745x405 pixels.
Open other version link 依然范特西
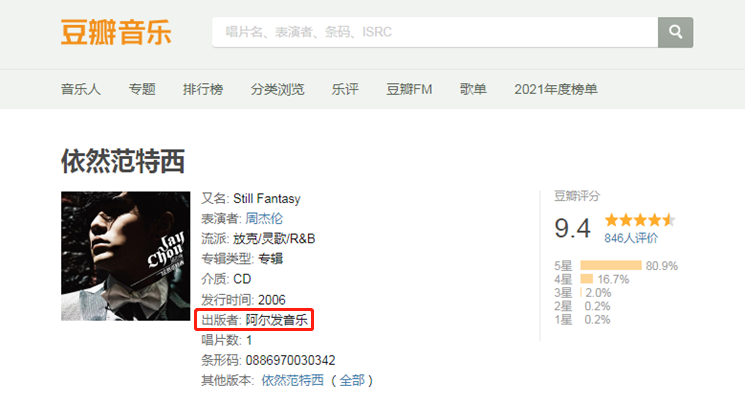[293, 380]
